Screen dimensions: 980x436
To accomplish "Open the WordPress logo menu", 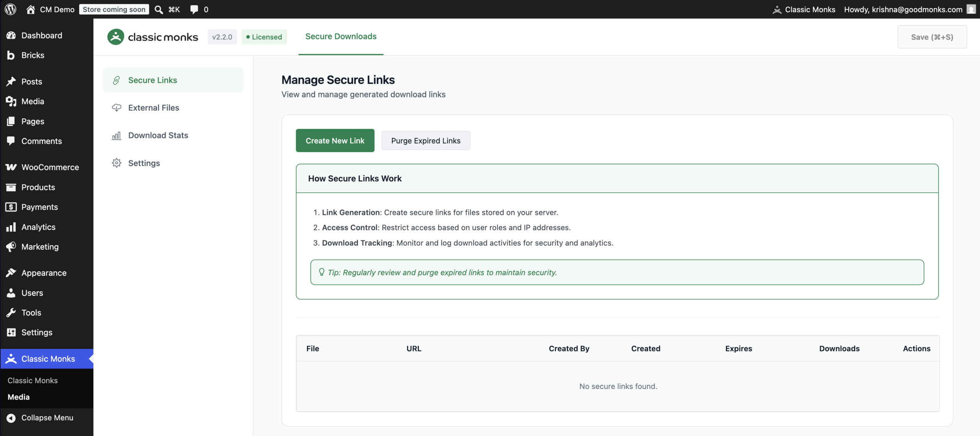I will coord(10,9).
